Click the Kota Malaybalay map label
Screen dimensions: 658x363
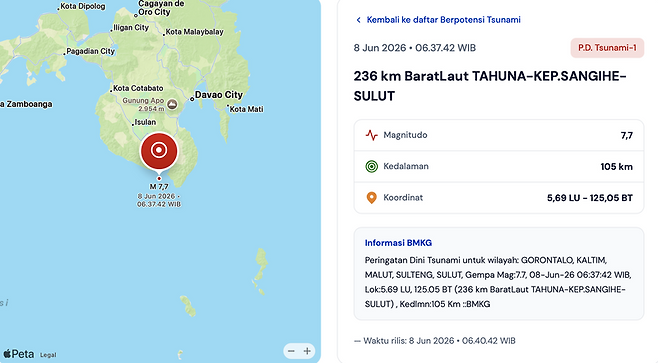pos(194,32)
